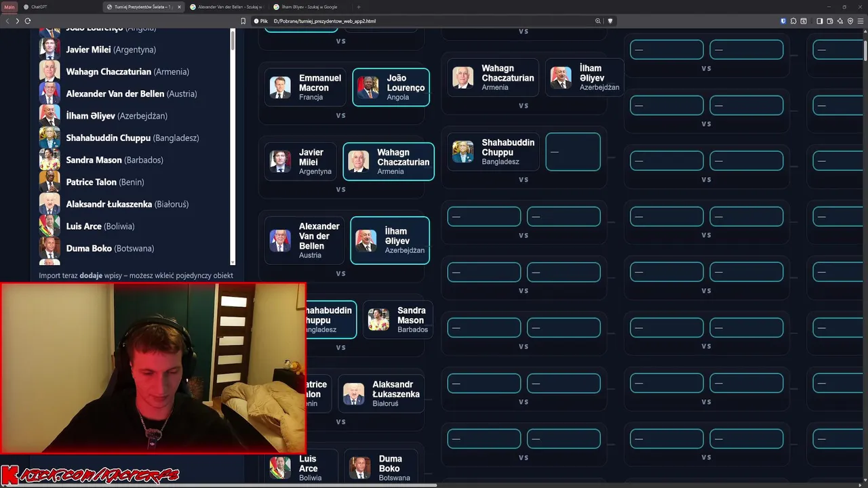This screenshot has height=488, width=868.
Task: Select Aleksandr Łukaszenka (Białoruś) name in list
Action: pyautogui.click(x=127, y=204)
